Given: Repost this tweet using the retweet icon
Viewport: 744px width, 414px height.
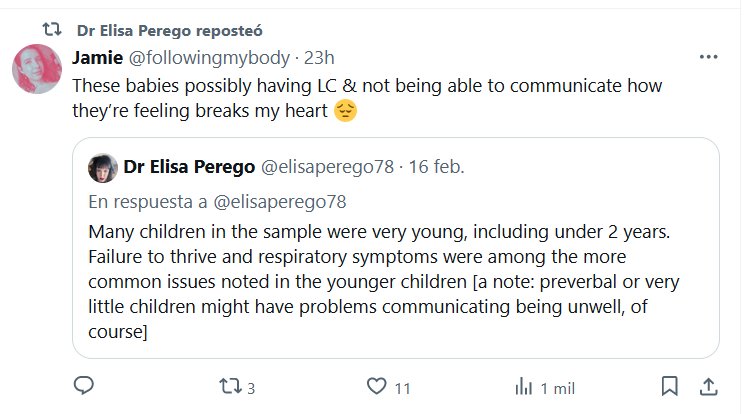Looking at the screenshot, I should [x=230, y=386].
